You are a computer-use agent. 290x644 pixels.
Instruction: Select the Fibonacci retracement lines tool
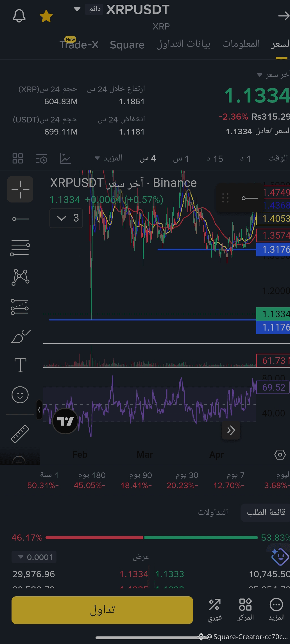click(20, 248)
